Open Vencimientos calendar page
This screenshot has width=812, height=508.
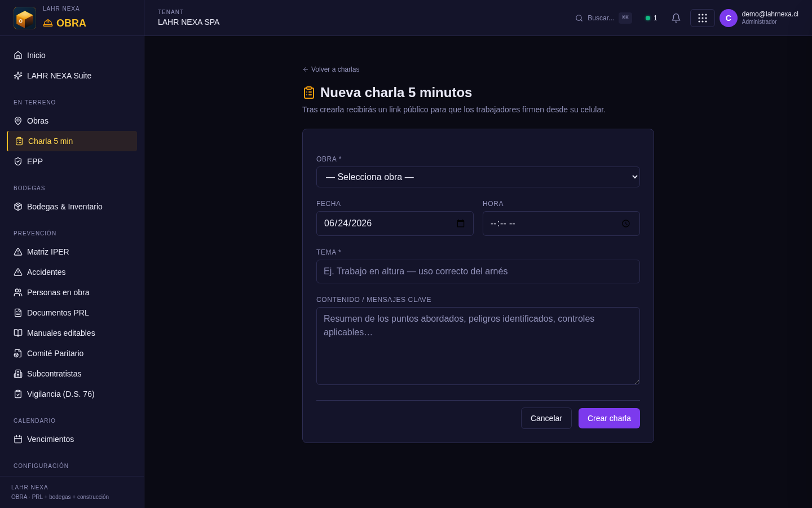[72, 439]
